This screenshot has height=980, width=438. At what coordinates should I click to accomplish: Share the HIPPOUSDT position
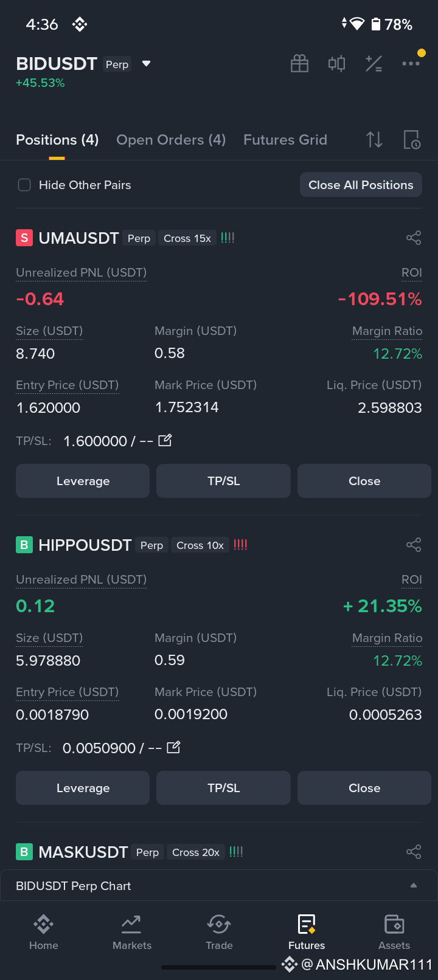click(x=414, y=545)
